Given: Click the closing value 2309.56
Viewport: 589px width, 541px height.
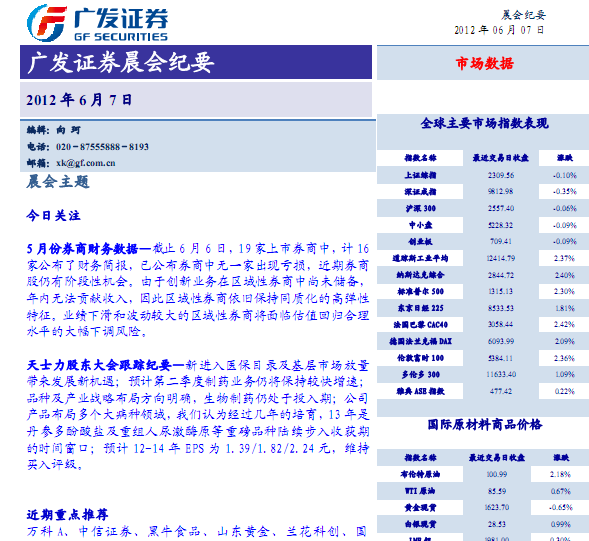Looking at the screenshot, I should [x=501, y=175].
